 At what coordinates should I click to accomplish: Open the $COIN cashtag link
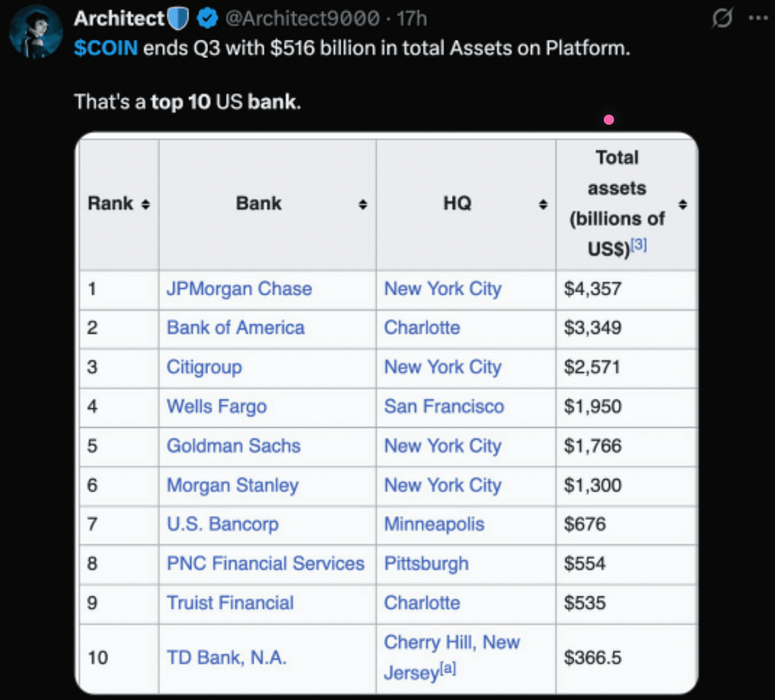coord(106,49)
